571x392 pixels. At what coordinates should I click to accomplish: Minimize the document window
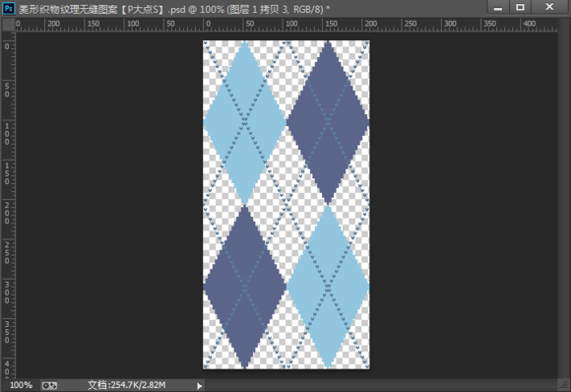coord(498,7)
